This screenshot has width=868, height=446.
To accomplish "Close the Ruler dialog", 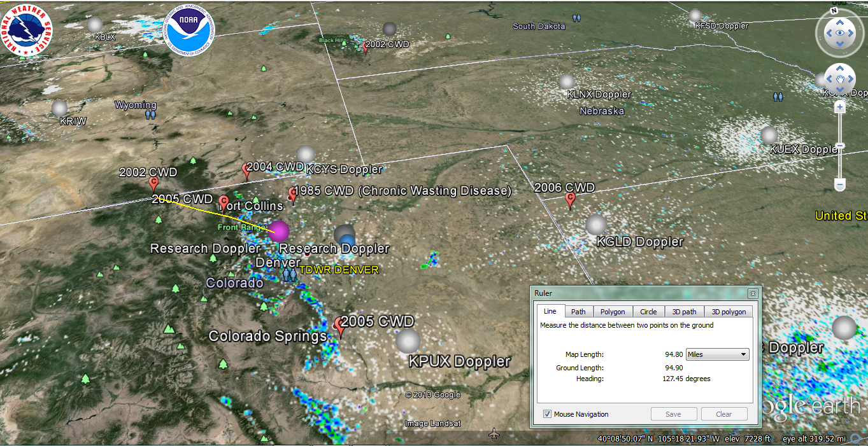I will click(x=752, y=293).
